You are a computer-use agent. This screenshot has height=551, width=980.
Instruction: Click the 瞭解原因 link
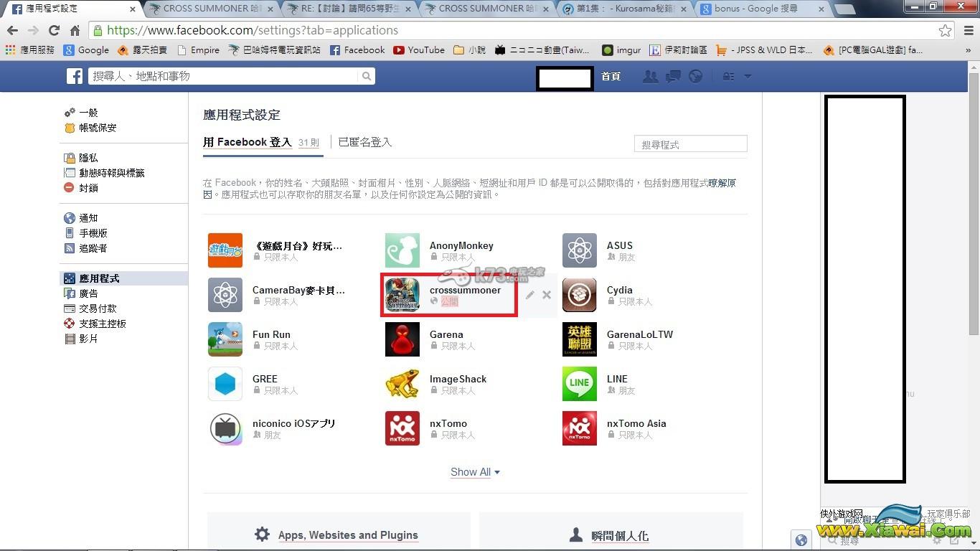click(722, 183)
